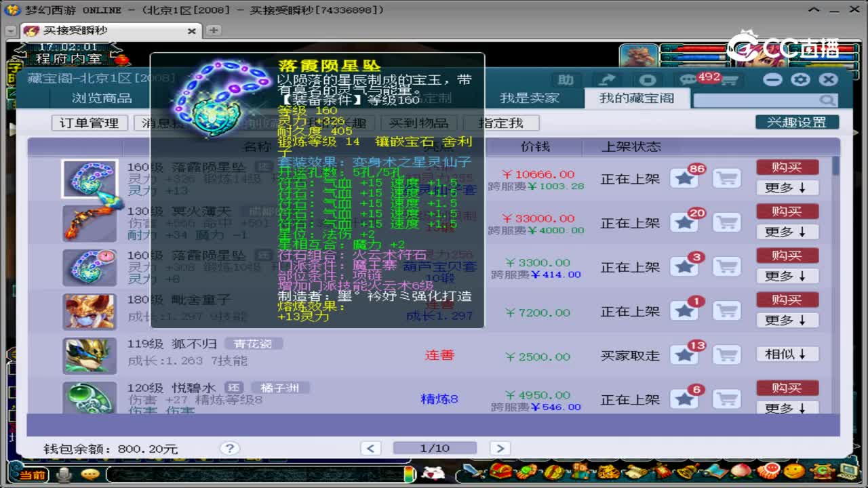Click 购买 for 毗舍童子 ¥7200.00

tap(787, 300)
